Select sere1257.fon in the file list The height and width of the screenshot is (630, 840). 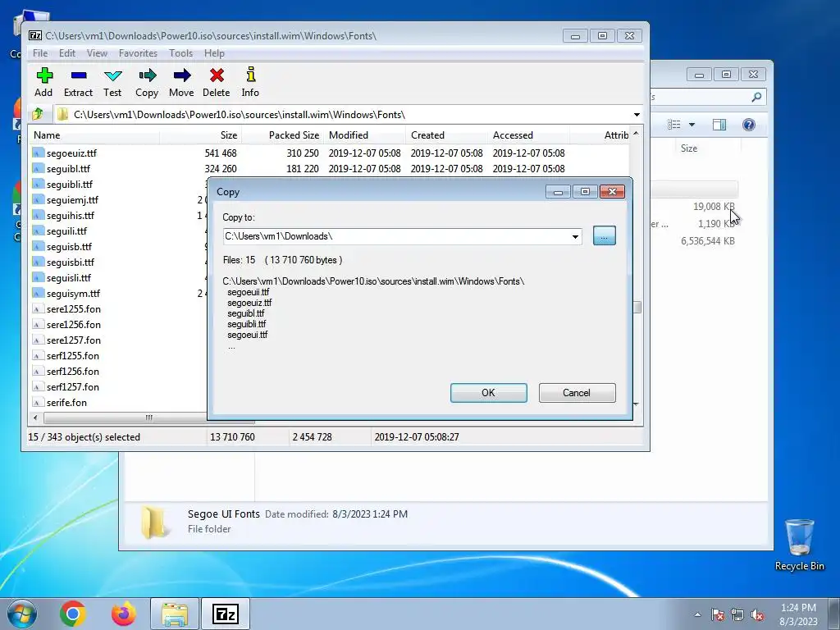[x=73, y=340]
